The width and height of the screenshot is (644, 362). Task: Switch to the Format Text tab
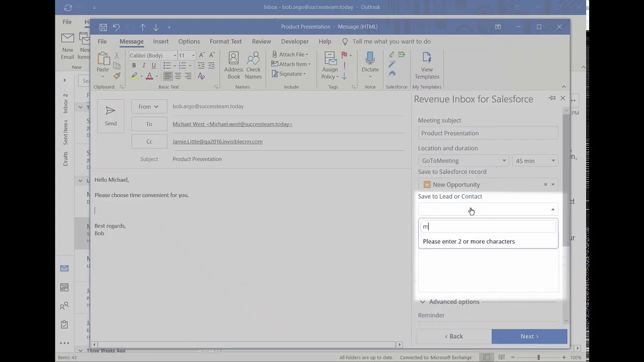tap(225, 41)
